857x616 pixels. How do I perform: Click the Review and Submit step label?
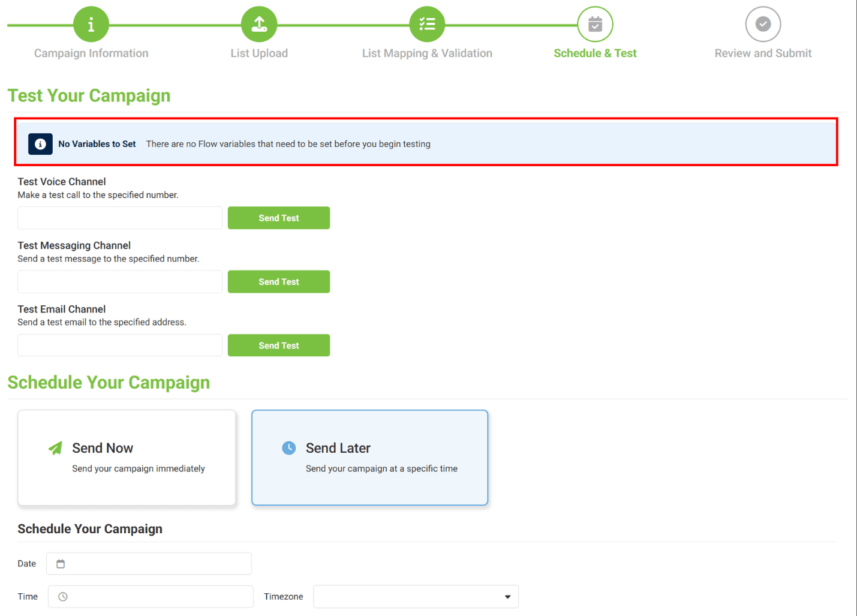pyautogui.click(x=763, y=53)
